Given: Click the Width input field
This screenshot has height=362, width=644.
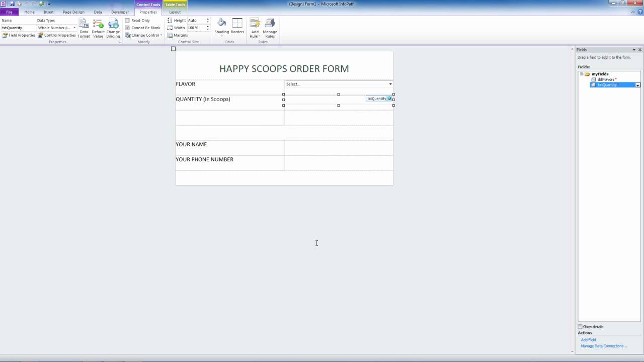Looking at the screenshot, I should click(x=196, y=28).
